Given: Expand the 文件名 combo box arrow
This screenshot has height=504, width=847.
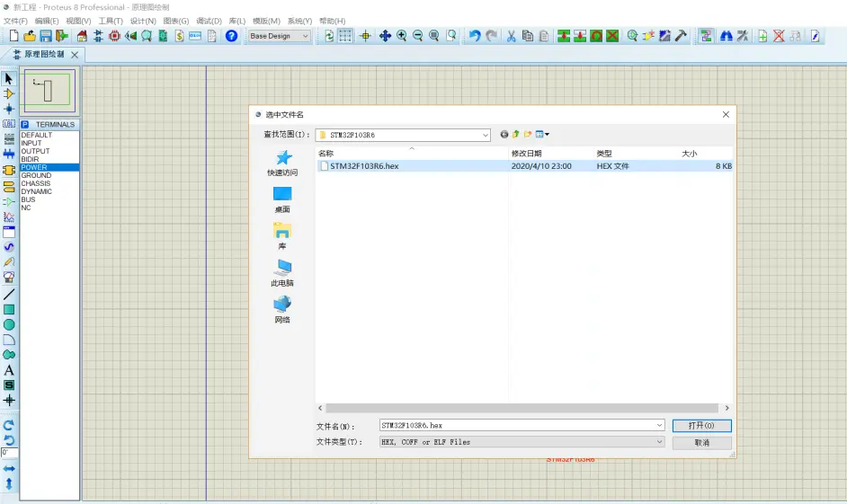Looking at the screenshot, I should pyautogui.click(x=659, y=425).
